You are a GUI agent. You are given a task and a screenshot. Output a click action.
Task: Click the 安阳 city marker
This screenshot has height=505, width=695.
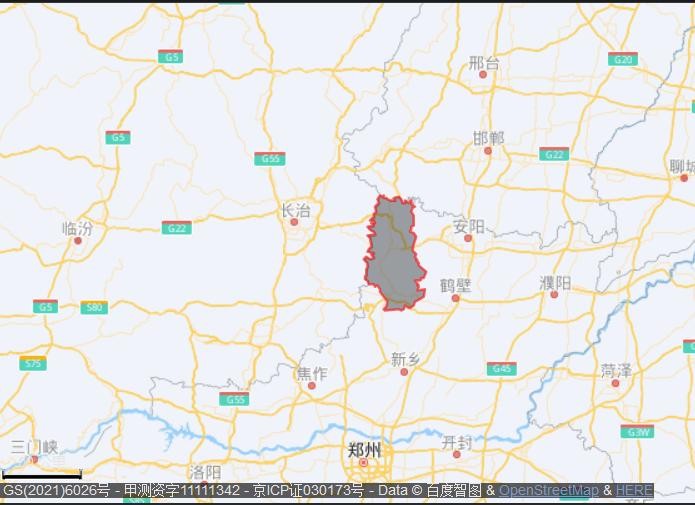click(467, 238)
